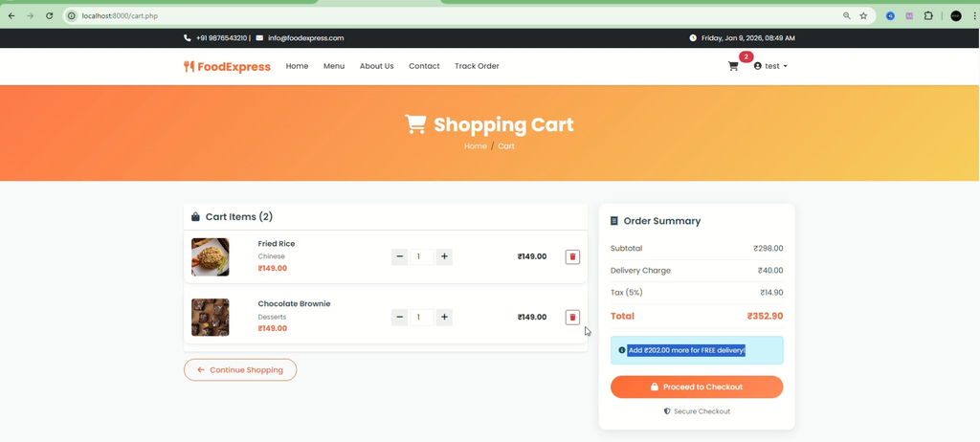980x442 pixels.
Task: Click the blue extension icon in toolbar
Action: point(890,15)
